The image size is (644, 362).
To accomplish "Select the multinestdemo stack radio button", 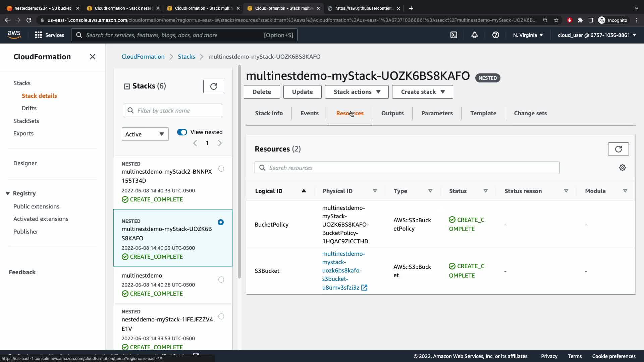I will coord(221,280).
